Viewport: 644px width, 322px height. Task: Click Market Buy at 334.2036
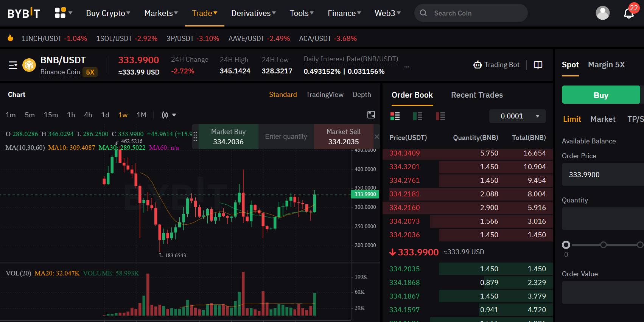pos(228,137)
